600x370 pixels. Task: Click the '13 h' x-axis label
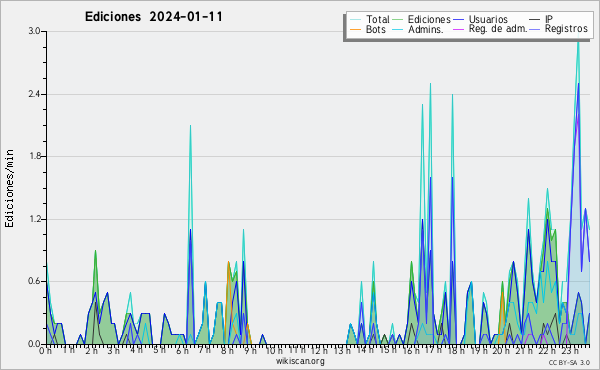342,351
